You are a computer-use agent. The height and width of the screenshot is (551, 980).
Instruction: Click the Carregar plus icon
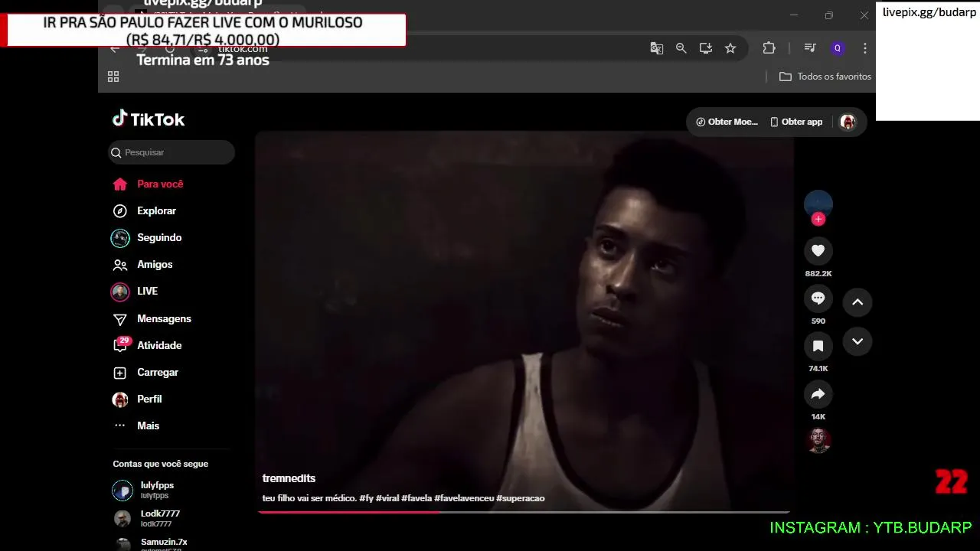pos(119,373)
